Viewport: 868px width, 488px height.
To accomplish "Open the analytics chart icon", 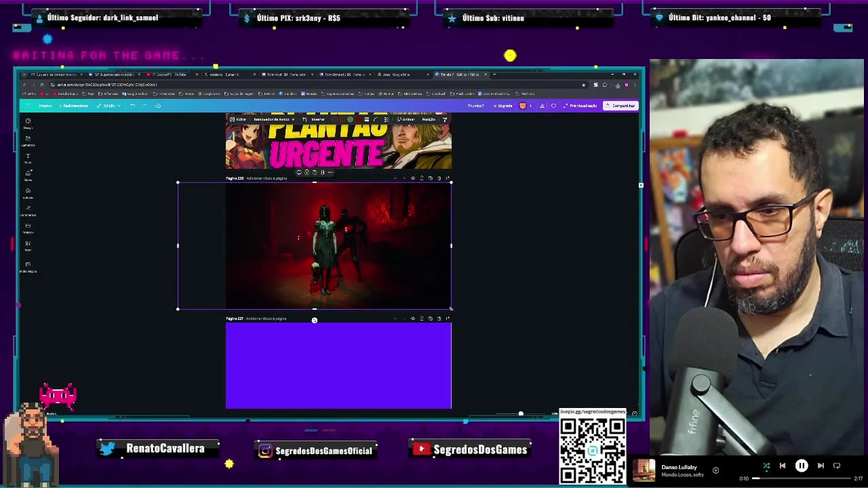I will click(x=542, y=106).
